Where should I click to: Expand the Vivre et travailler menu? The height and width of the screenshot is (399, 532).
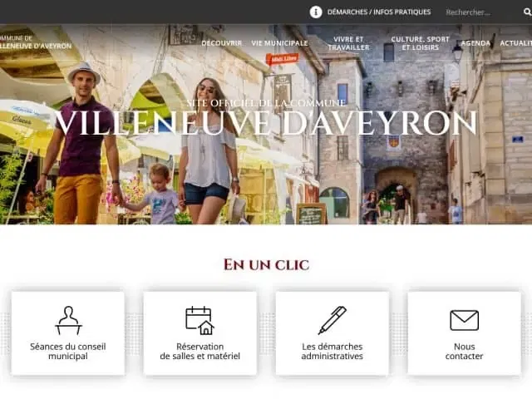[348, 43]
